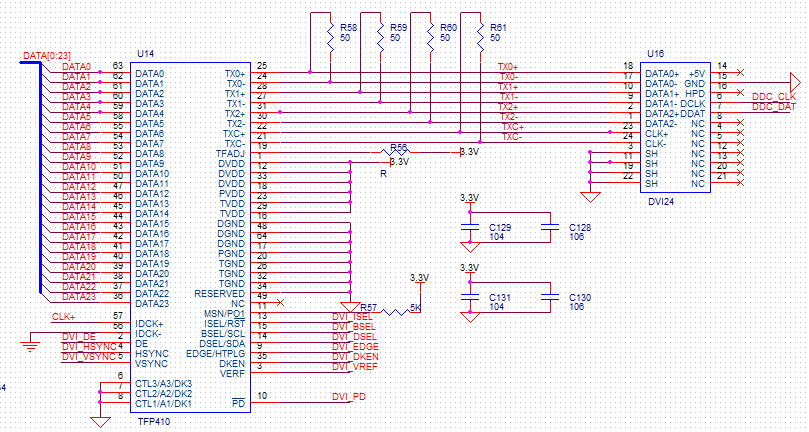The width and height of the screenshot is (809, 432).
Task: Select capacitor C128
Action: coord(551,227)
